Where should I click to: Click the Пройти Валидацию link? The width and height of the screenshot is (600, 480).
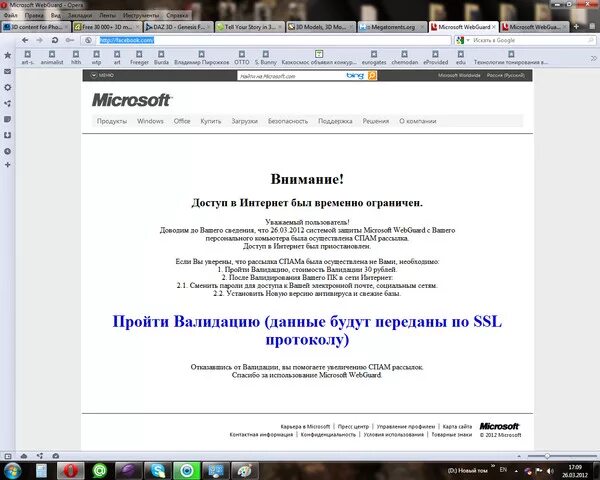[307, 330]
